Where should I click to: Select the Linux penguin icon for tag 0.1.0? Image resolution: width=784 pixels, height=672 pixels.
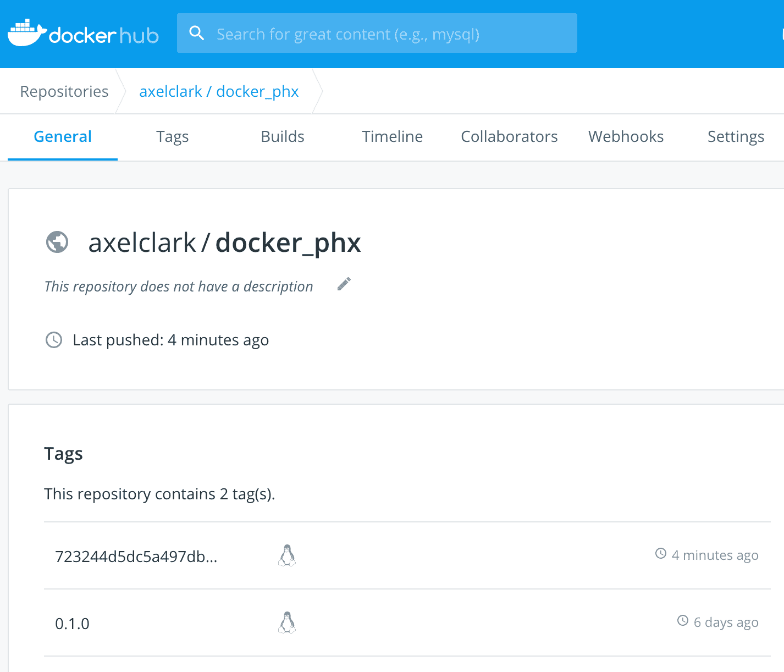pos(288,623)
